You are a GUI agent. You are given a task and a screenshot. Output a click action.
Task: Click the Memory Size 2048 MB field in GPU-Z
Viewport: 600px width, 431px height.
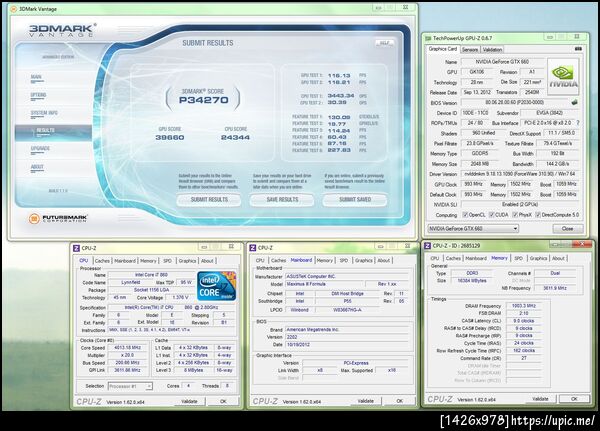479,164
